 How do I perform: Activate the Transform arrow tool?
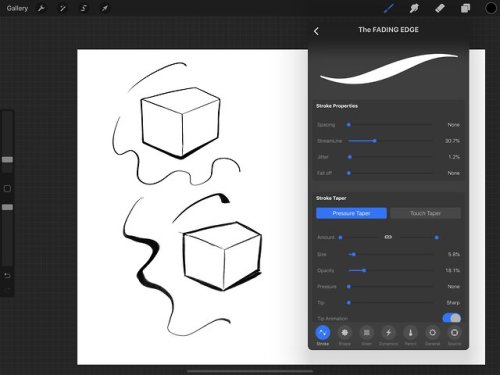[x=105, y=8]
